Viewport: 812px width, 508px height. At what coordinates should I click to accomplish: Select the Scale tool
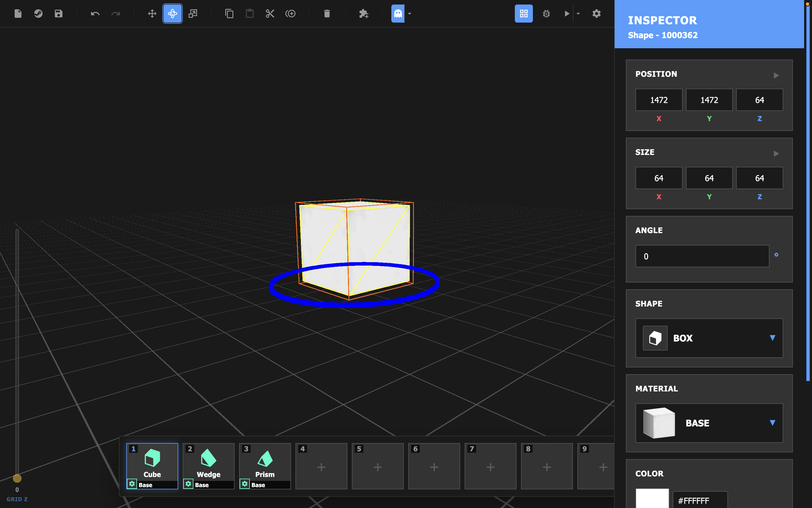[x=193, y=14]
